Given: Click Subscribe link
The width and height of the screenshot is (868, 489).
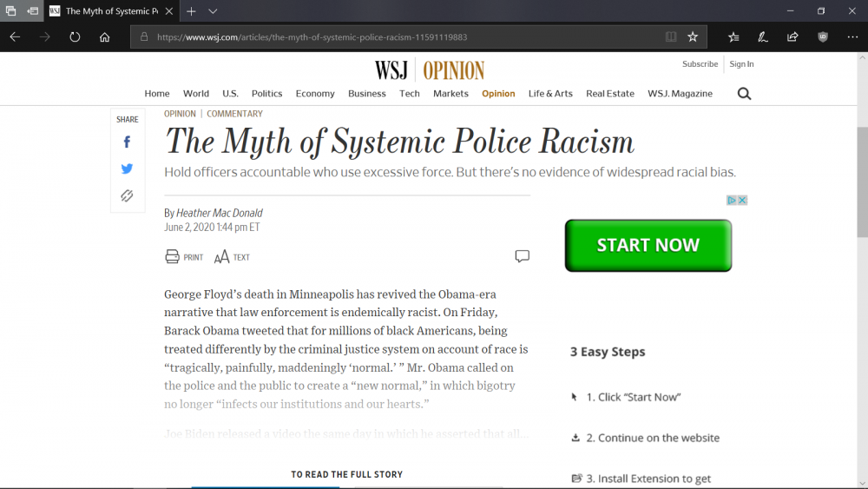Looking at the screenshot, I should pos(700,64).
